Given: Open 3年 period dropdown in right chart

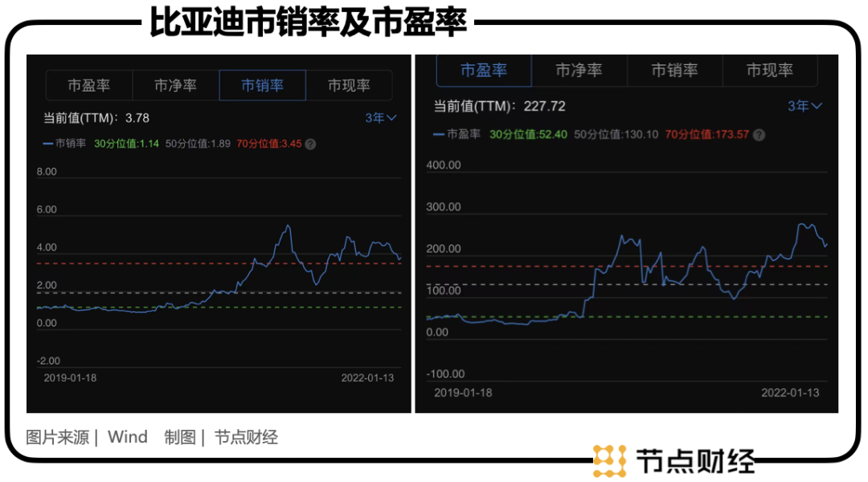Looking at the screenshot, I should pos(805,106).
